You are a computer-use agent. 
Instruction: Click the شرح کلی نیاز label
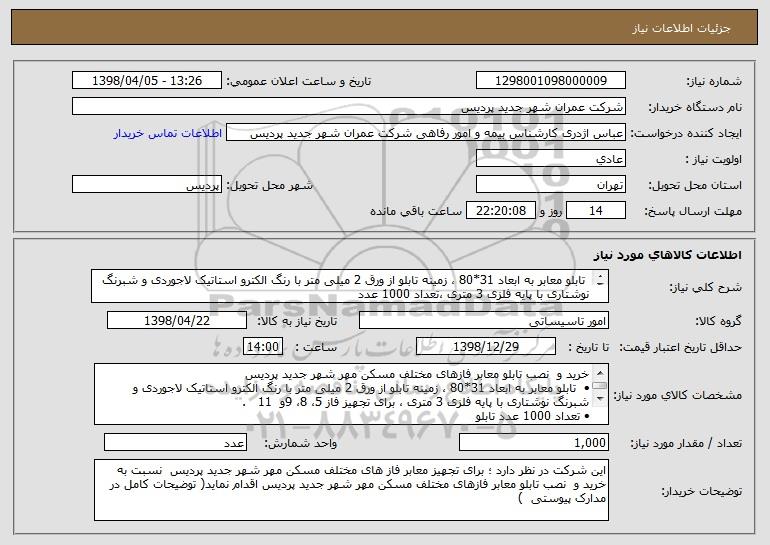pos(706,287)
